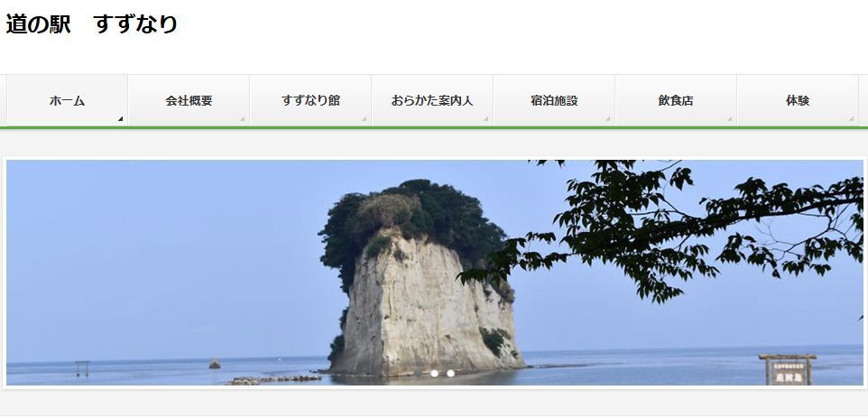The width and height of the screenshot is (868, 418).
Task: Click the island rock in banner photo
Action: tap(422, 277)
